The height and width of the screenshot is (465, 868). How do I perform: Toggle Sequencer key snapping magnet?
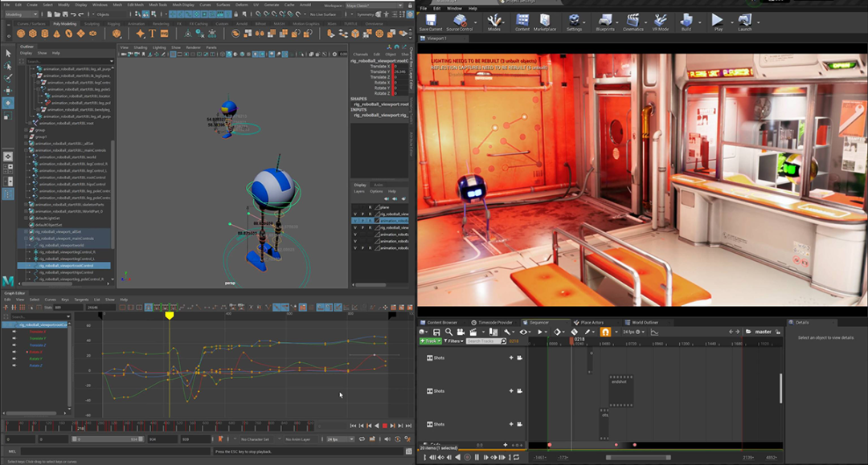pyautogui.click(x=604, y=332)
